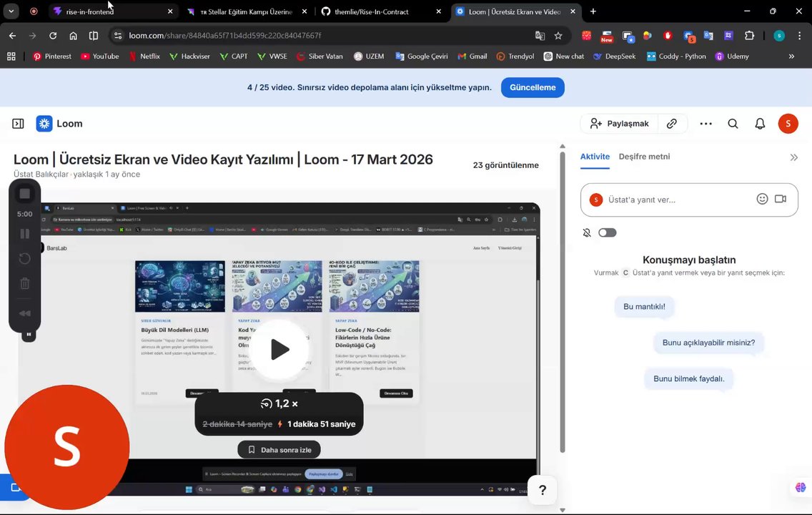The width and height of the screenshot is (812, 515).
Task: Click the search magnifier icon
Action: [x=733, y=124]
